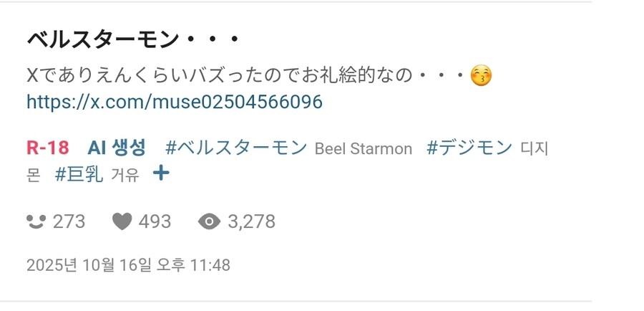Click the post title ベルスターモン・・・
Image resolution: width=644 pixels, height=311 pixels.
(132, 39)
